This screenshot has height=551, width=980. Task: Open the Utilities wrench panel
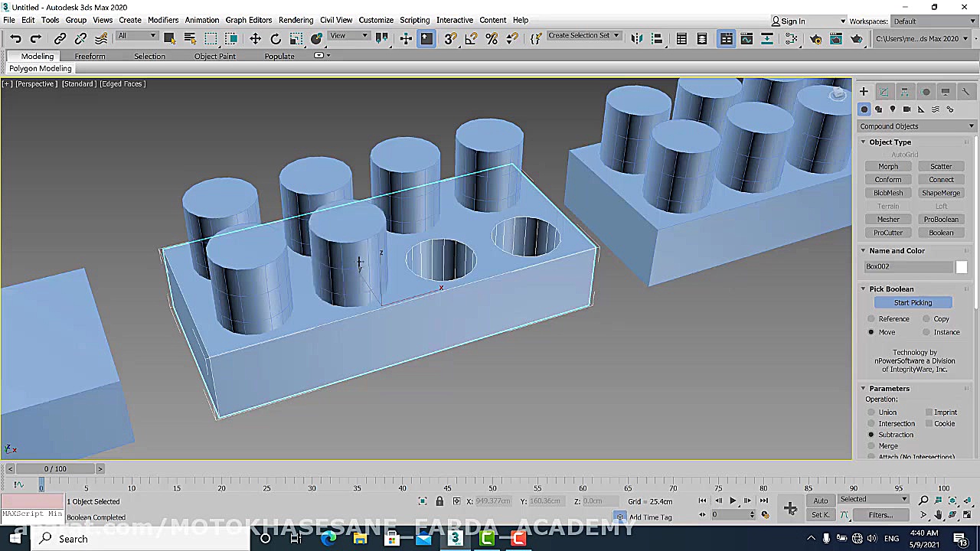[965, 92]
